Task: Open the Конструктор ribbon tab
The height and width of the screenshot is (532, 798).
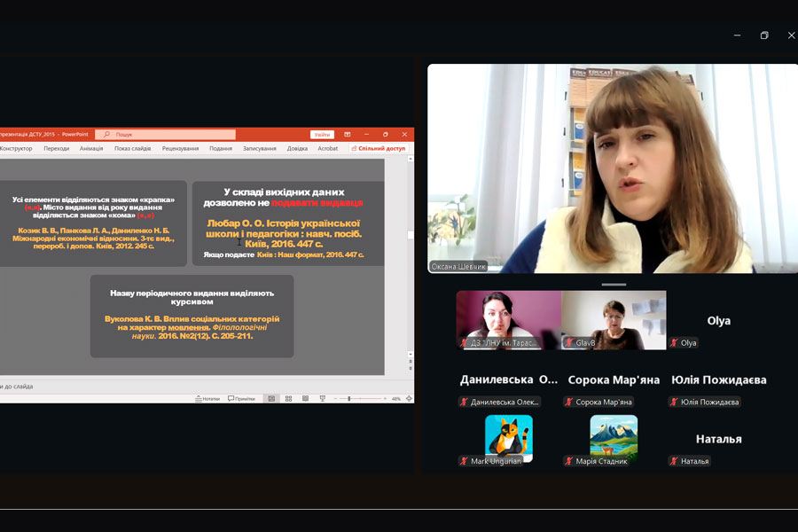Action: (16, 148)
